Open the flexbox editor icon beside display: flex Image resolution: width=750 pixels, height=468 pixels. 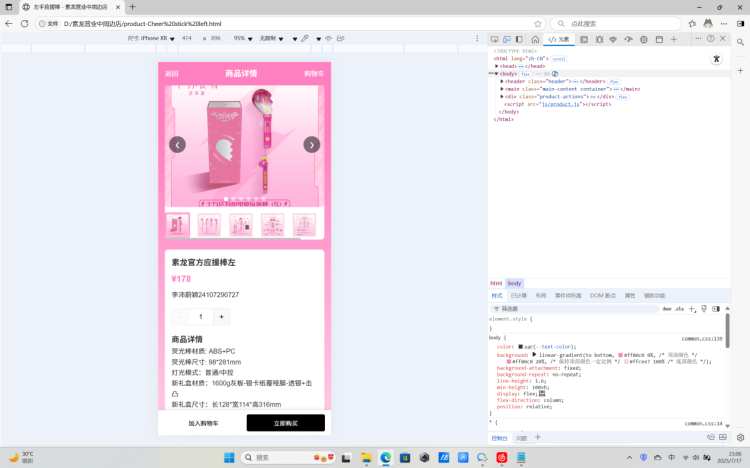pyautogui.click(x=542, y=393)
